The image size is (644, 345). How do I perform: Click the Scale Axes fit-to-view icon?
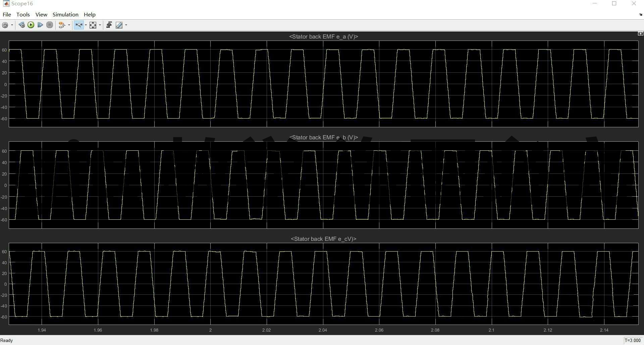tap(93, 25)
